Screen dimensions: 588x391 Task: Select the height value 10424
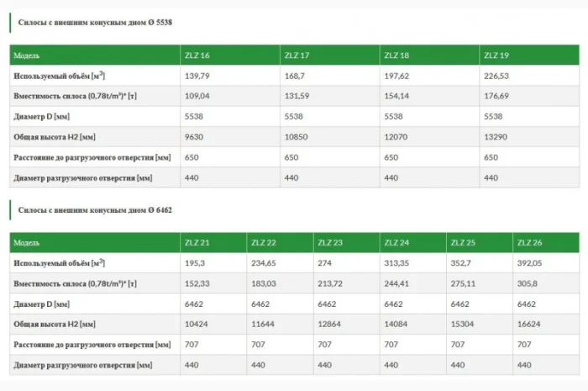[x=197, y=324]
